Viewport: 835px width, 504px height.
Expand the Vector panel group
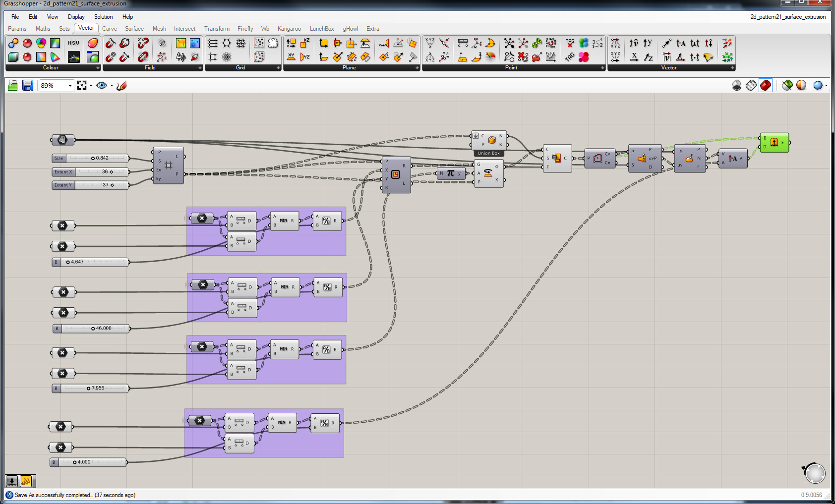point(732,68)
